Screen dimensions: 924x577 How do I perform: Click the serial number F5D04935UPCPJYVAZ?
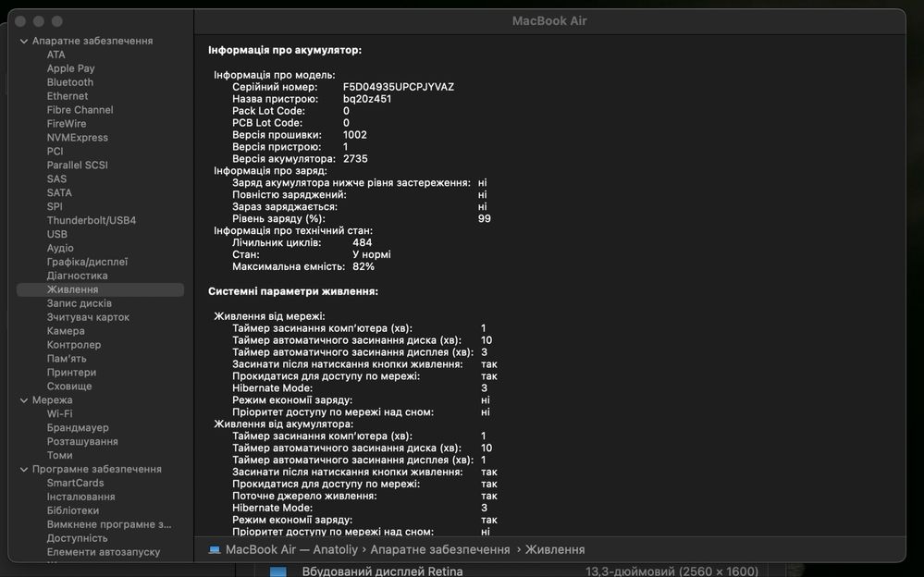[x=399, y=87]
